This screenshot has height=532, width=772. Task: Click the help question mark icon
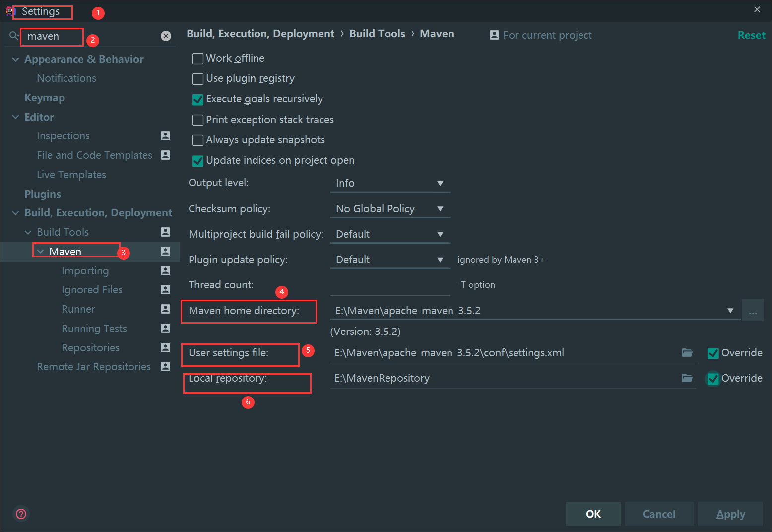click(x=21, y=514)
